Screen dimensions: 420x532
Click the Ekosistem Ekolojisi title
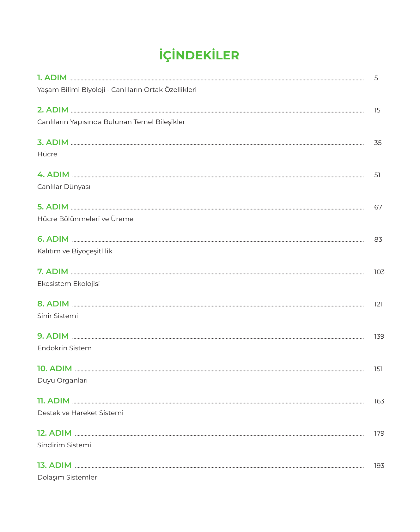pyautogui.click(x=68, y=284)
